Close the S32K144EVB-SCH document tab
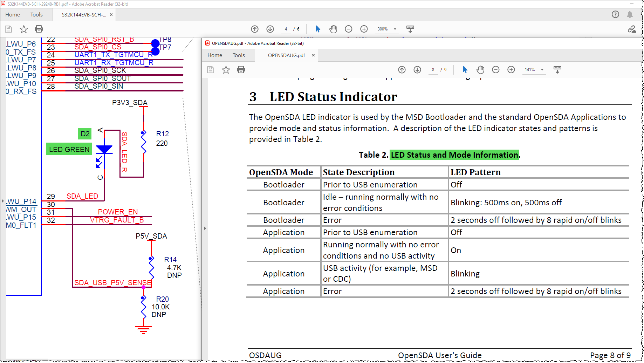This screenshot has width=644, height=363. 111,15
